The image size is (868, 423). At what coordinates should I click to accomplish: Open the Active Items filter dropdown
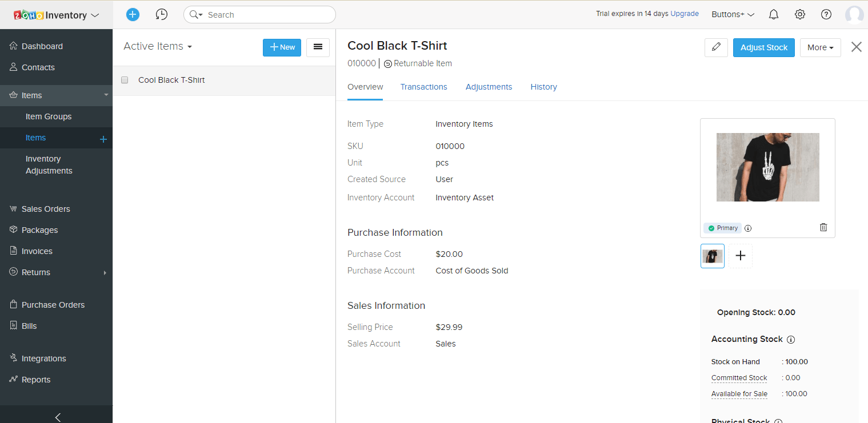[157, 46]
